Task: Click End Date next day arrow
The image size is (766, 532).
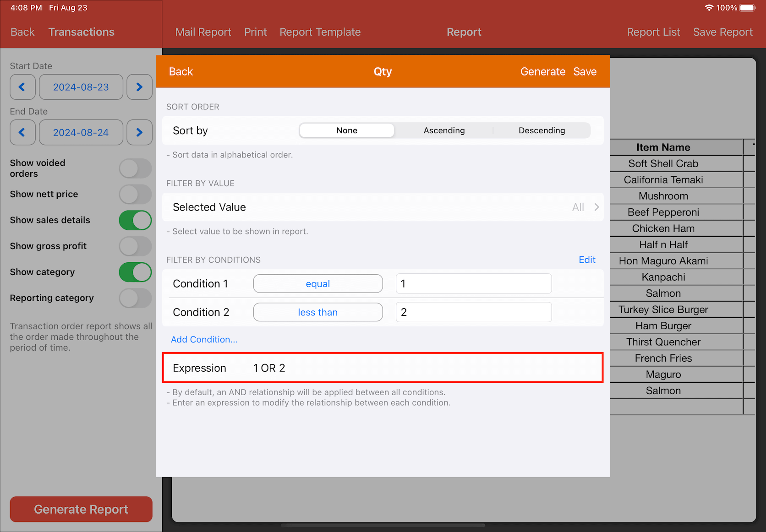Action: click(139, 132)
